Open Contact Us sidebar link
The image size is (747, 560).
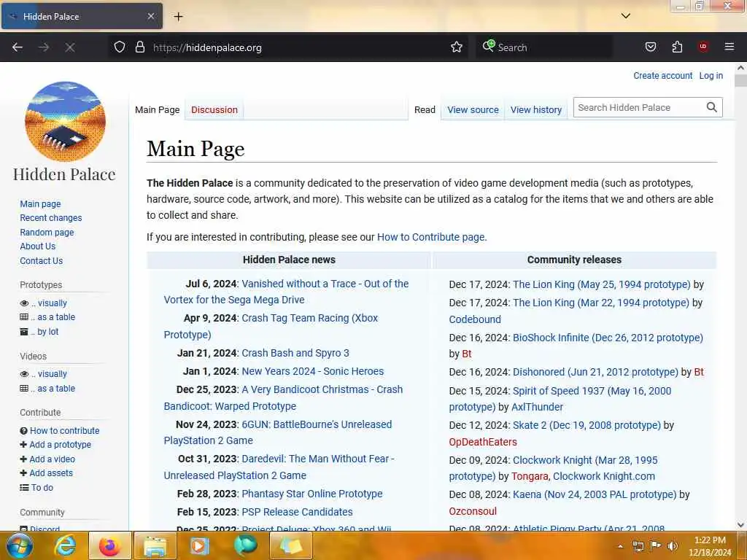click(41, 260)
